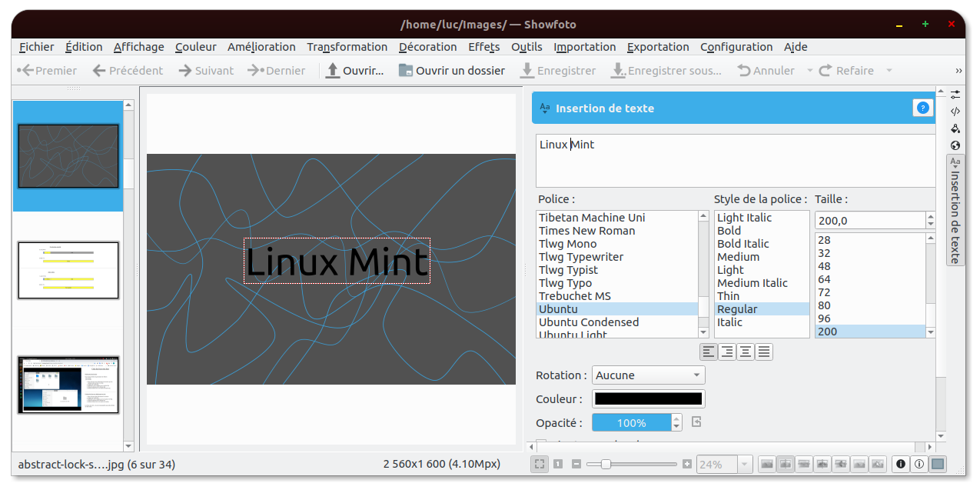Select the desktop screenshot thumbnail at bottom
The image size is (980, 490).
coord(68,385)
